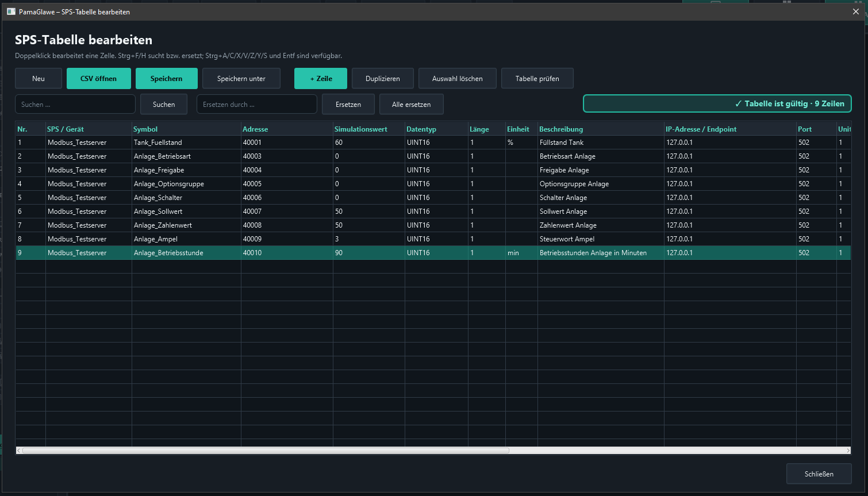868x496 pixels.
Task: Close the dialog with Schließen
Action: pos(819,474)
